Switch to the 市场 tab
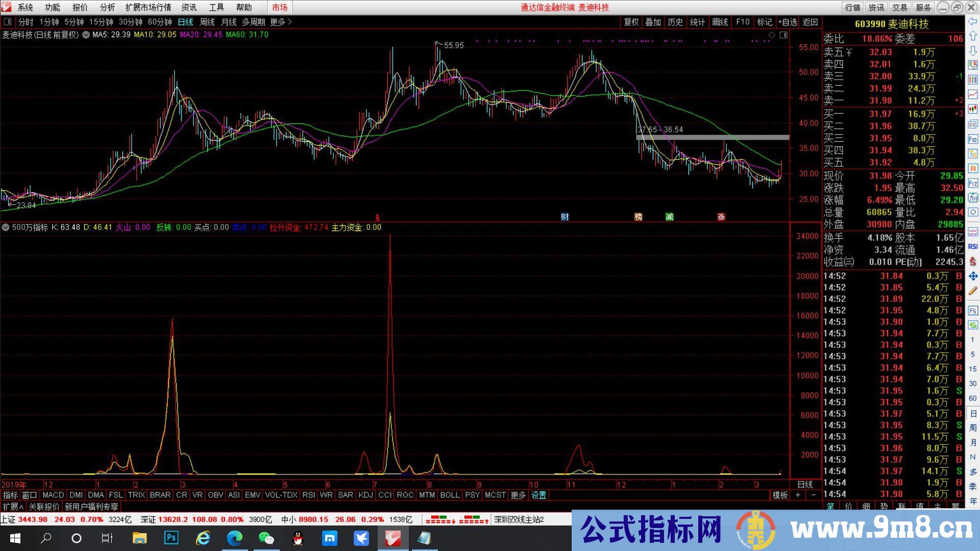Screen dimensions: 980x551 pos(280,8)
